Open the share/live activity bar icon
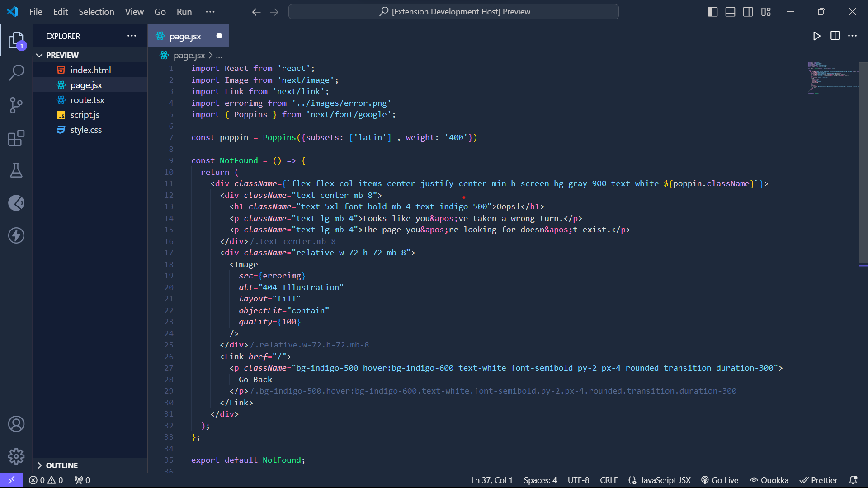 [16, 203]
